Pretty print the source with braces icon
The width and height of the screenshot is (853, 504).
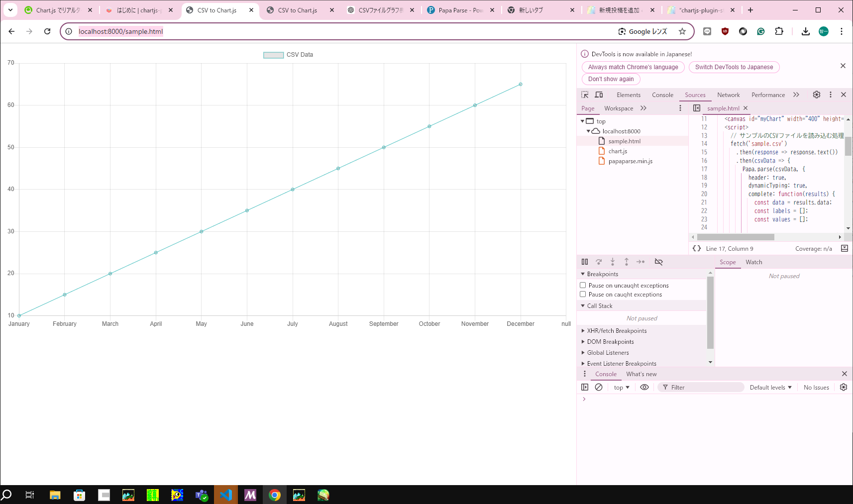(697, 248)
